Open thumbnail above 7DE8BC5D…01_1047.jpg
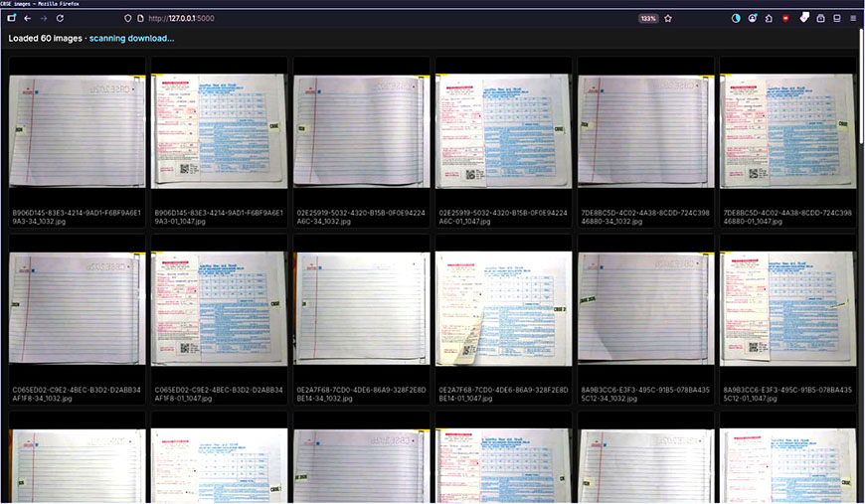 pos(788,131)
